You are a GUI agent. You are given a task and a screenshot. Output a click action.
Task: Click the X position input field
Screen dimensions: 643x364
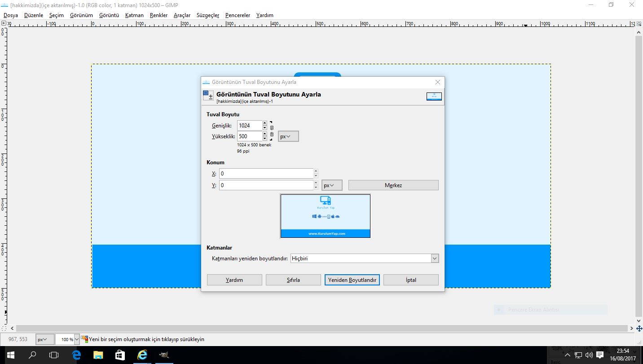[266, 174]
